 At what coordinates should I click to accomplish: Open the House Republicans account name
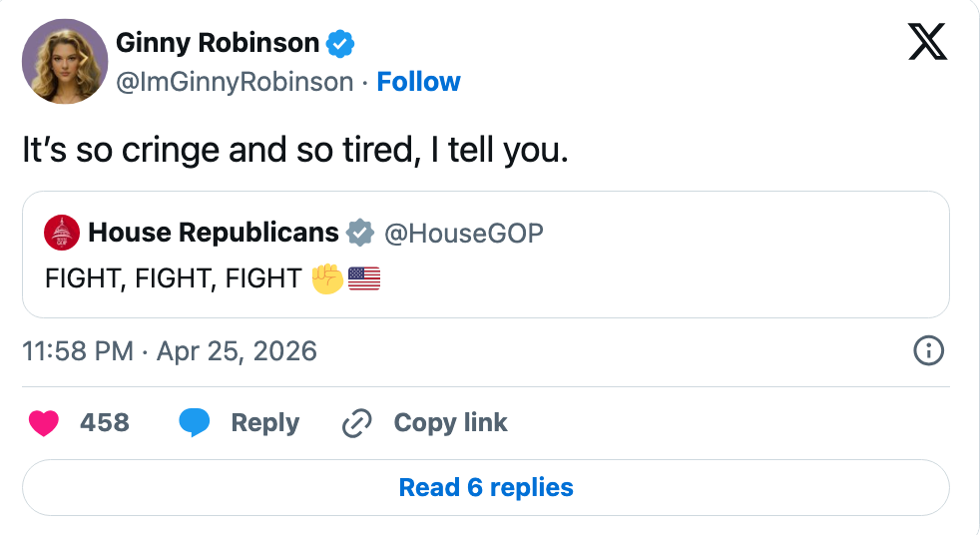point(214,233)
